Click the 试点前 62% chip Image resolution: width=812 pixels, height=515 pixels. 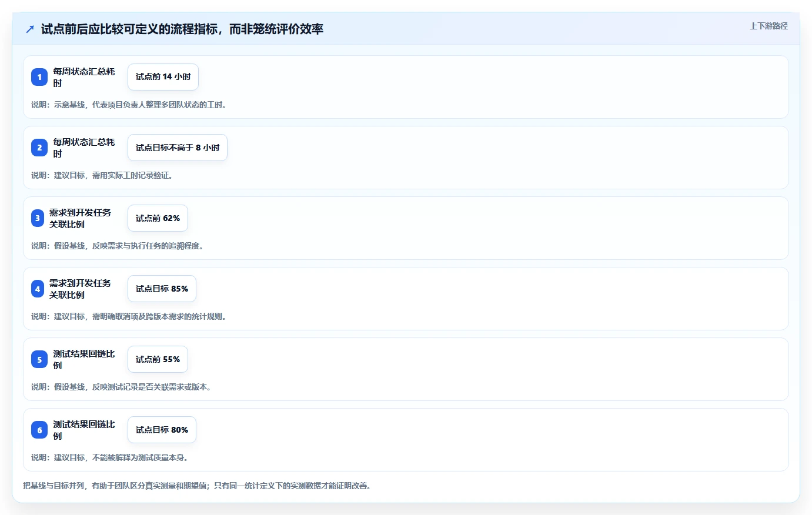point(158,218)
